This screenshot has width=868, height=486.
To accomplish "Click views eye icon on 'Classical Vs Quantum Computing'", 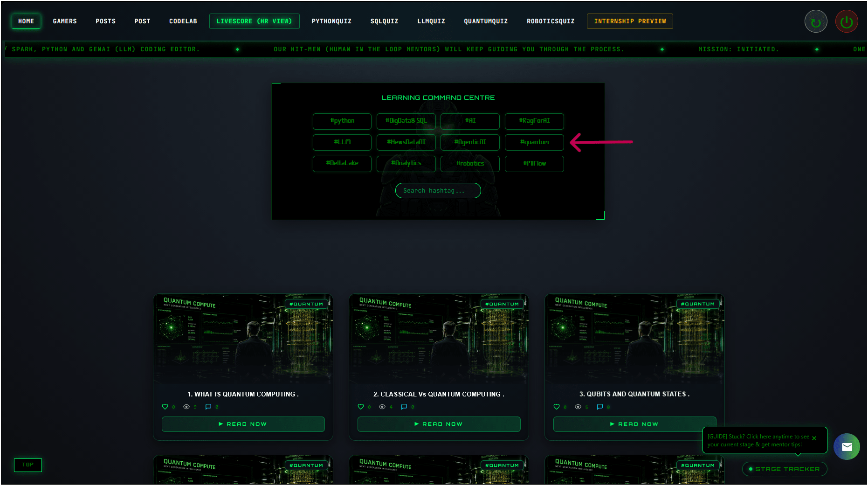I will click(x=382, y=407).
